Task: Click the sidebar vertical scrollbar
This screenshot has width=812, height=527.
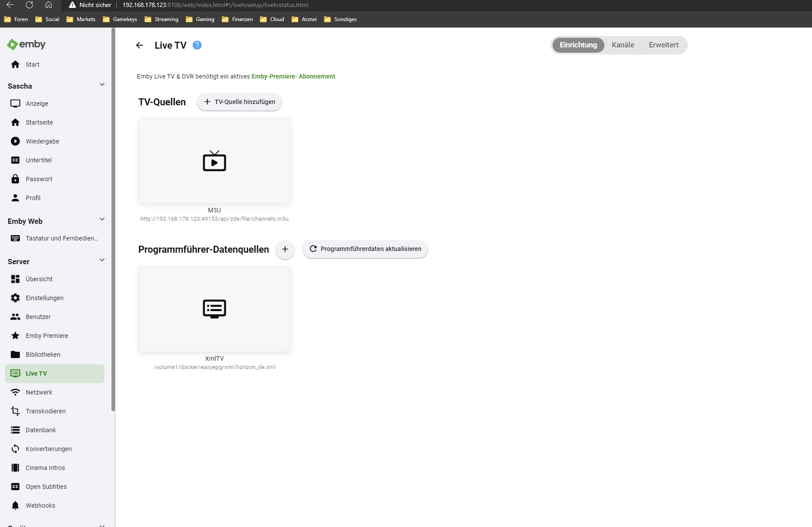Action: (113, 219)
